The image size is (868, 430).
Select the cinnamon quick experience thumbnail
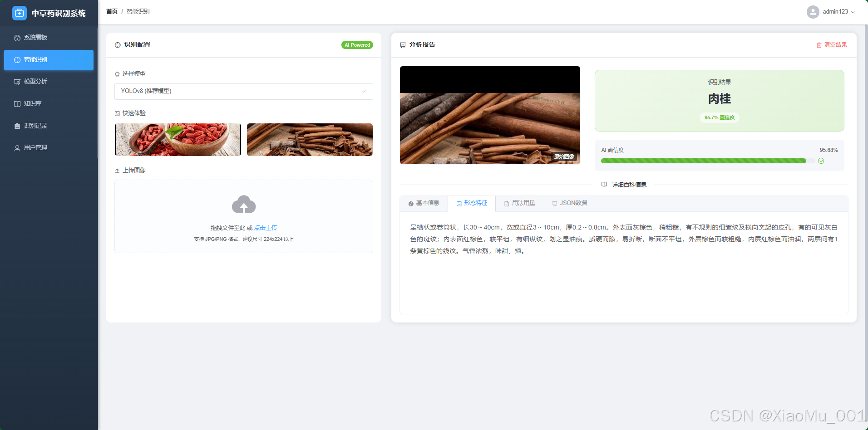309,139
